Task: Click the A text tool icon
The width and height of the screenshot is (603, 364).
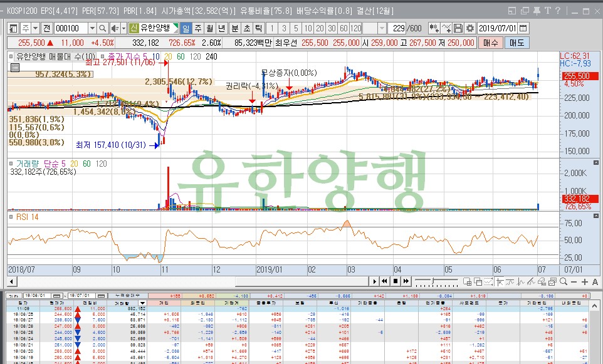Action: coord(595,282)
